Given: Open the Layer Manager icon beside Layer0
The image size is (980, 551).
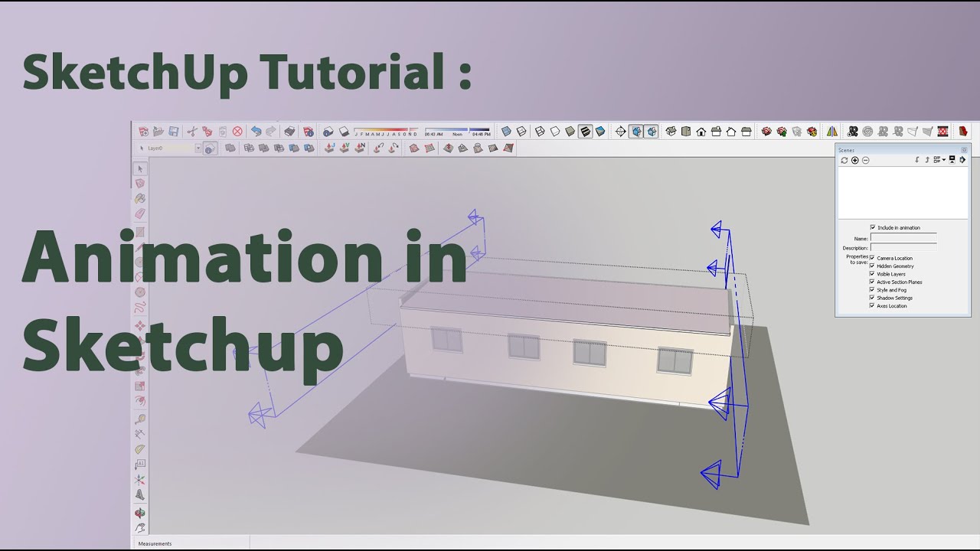Looking at the screenshot, I should [210, 148].
